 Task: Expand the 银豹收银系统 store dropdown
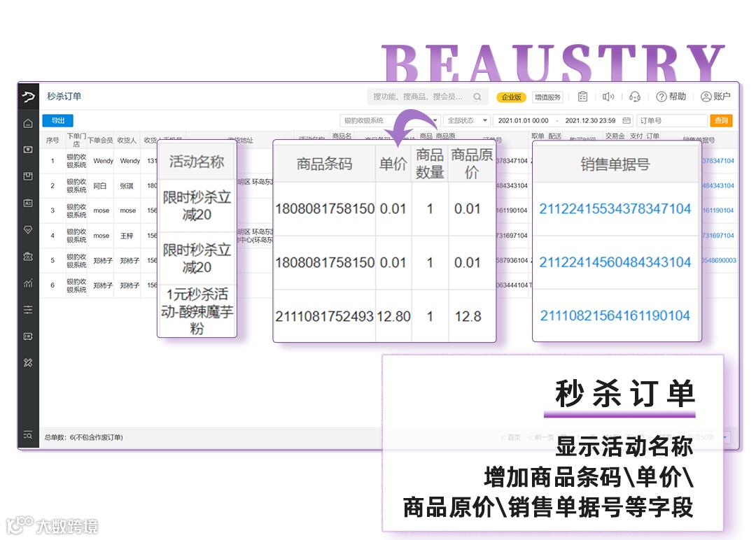[390, 120]
